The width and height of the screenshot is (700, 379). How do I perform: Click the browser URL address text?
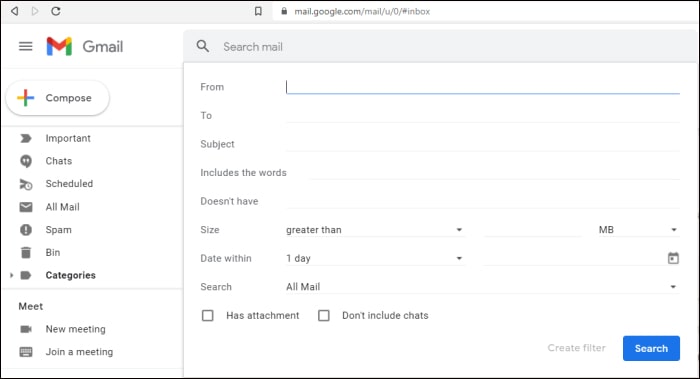pos(362,12)
